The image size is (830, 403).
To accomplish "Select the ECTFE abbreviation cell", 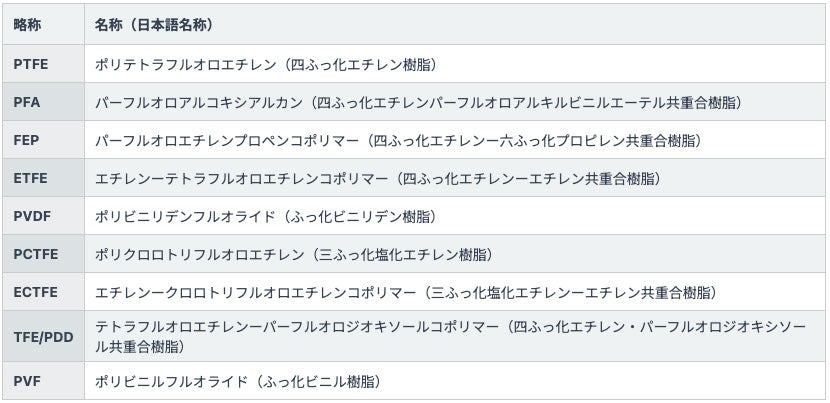I will pyautogui.click(x=36, y=292).
